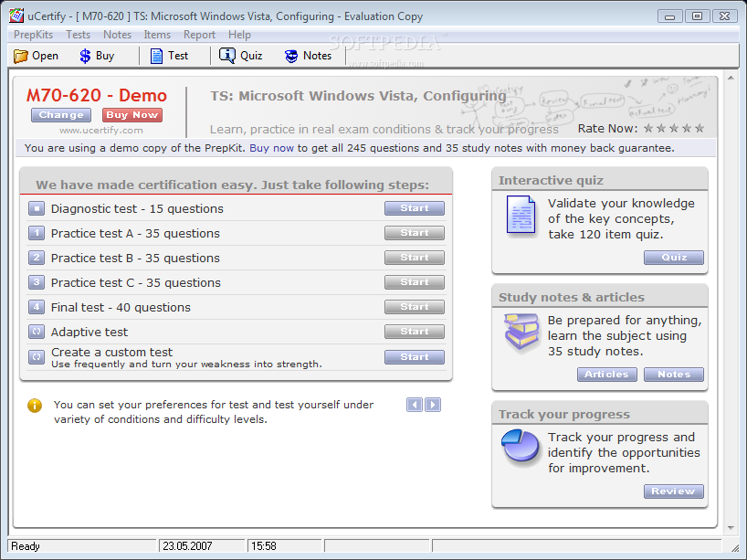Click the time 15:58 in status bar

[x=264, y=546]
